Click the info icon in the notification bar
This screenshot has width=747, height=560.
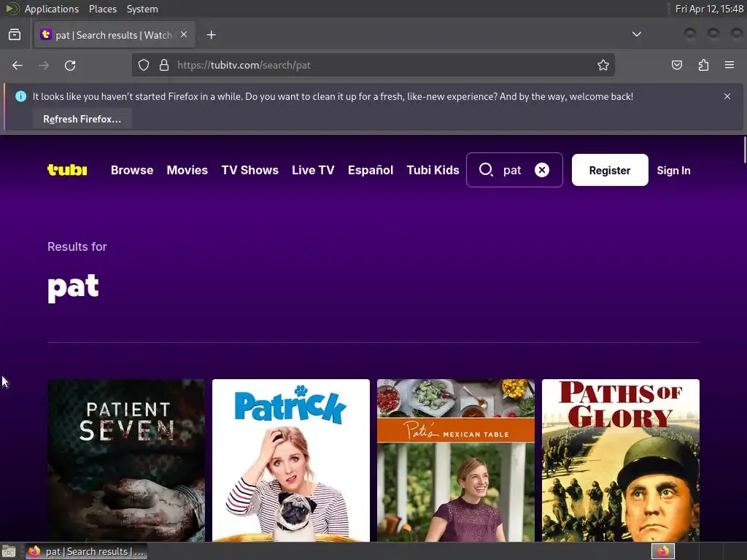20,96
